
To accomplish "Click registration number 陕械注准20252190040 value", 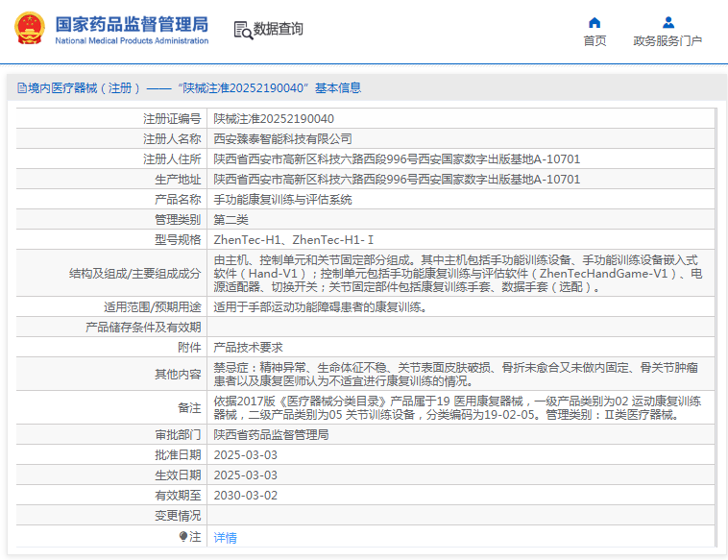I will pos(274,119).
